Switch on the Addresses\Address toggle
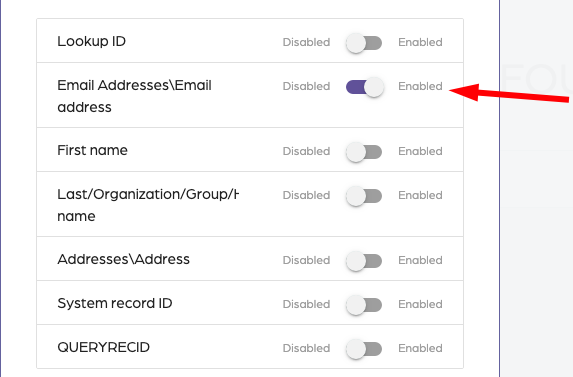 pos(364,261)
